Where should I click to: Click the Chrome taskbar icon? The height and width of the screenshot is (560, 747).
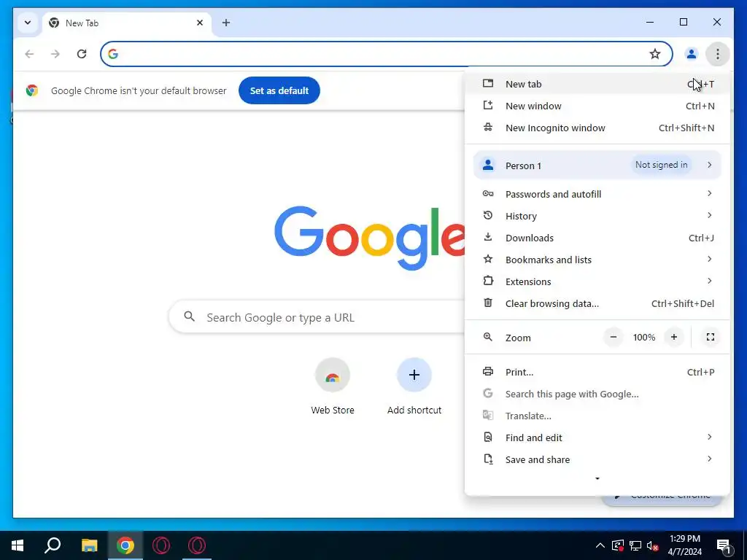[x=125, y=545]
